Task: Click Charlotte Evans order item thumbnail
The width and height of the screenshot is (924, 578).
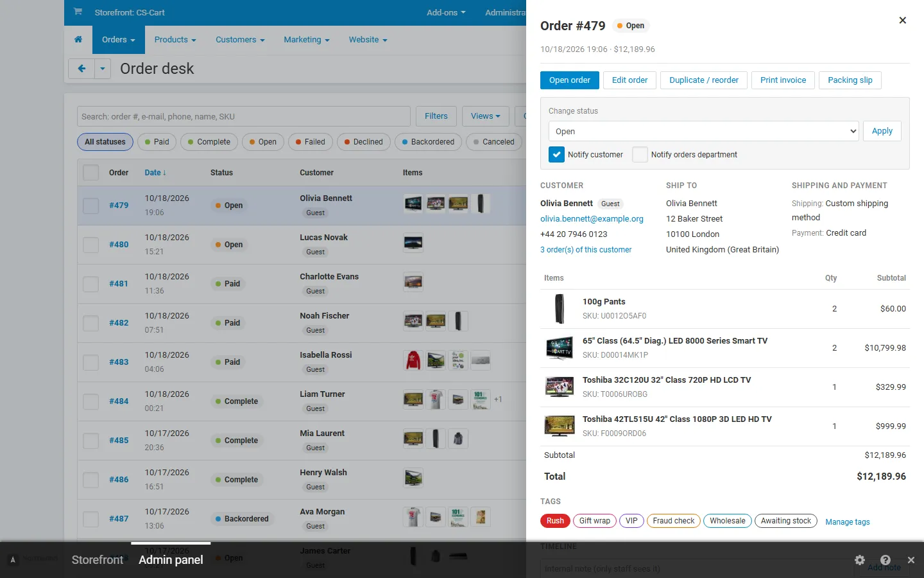Action: coord(413,283)
